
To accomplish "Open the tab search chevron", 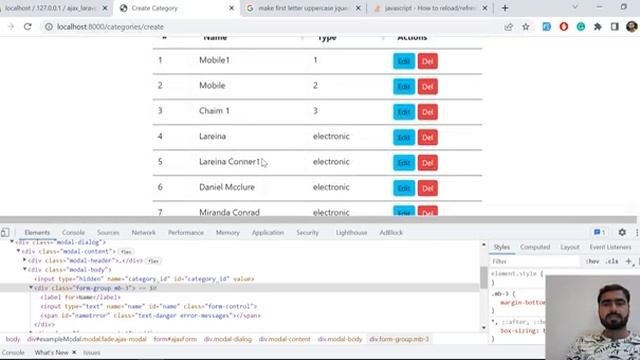I will coord(575,7).
